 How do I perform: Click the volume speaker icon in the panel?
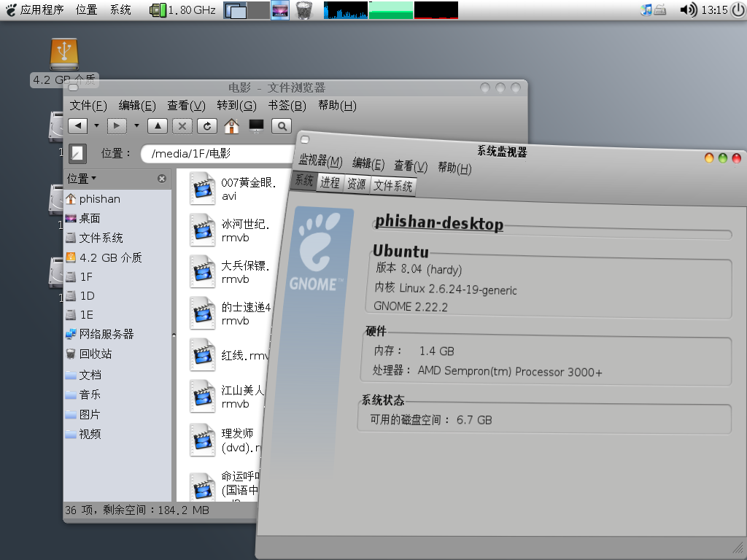pos(689,9)
